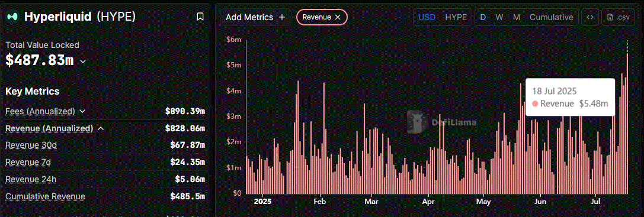
Task: Expand the Fees (Annualized) row
Action: (x=105, y=111)
